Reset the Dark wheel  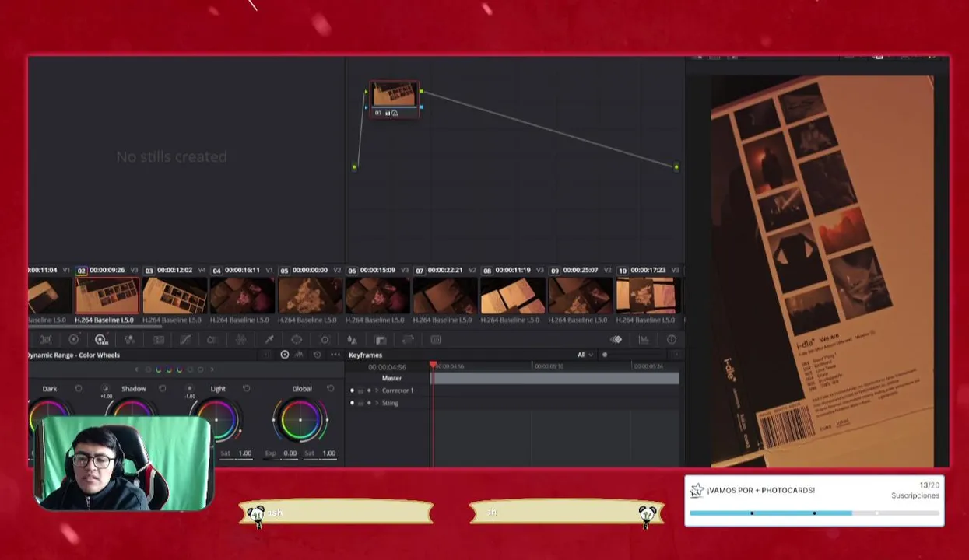click(78, 388)
